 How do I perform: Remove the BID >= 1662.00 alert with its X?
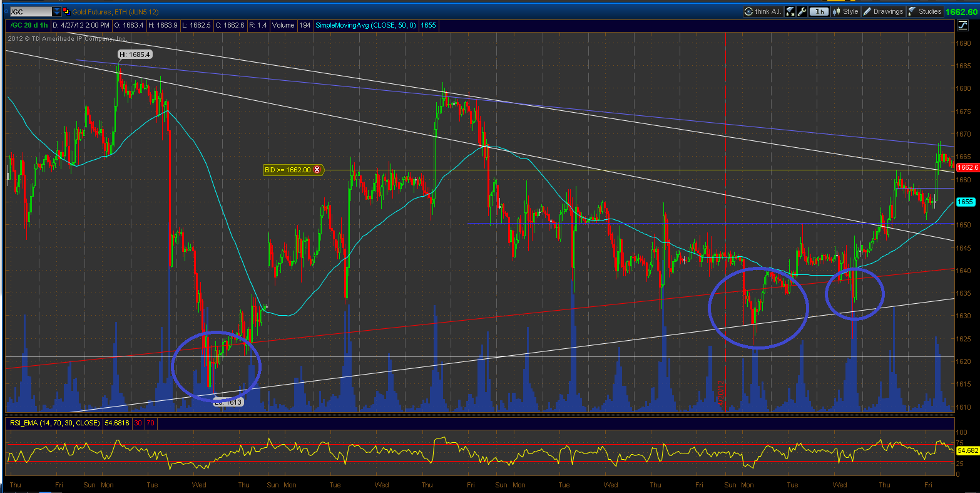pyautogui.click(x=317, y=169)
